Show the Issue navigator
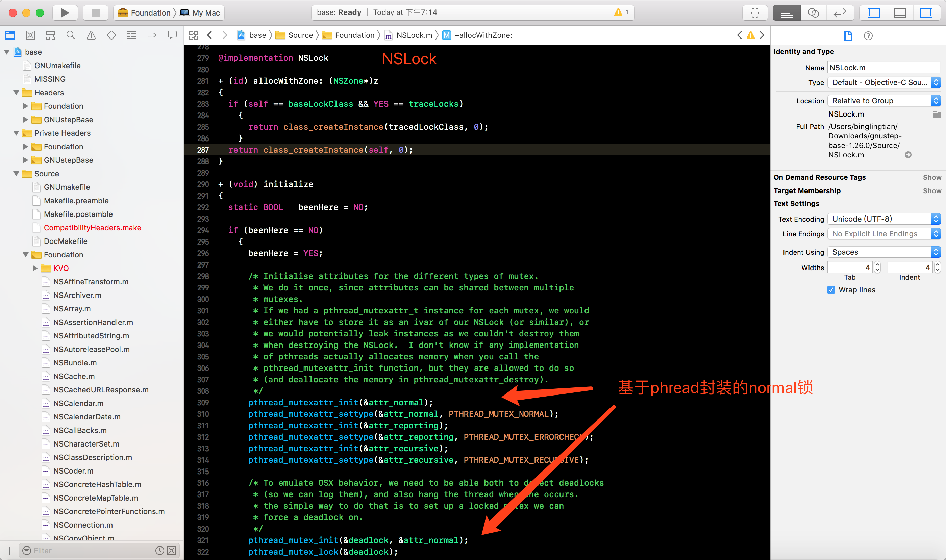 point(91,35)
